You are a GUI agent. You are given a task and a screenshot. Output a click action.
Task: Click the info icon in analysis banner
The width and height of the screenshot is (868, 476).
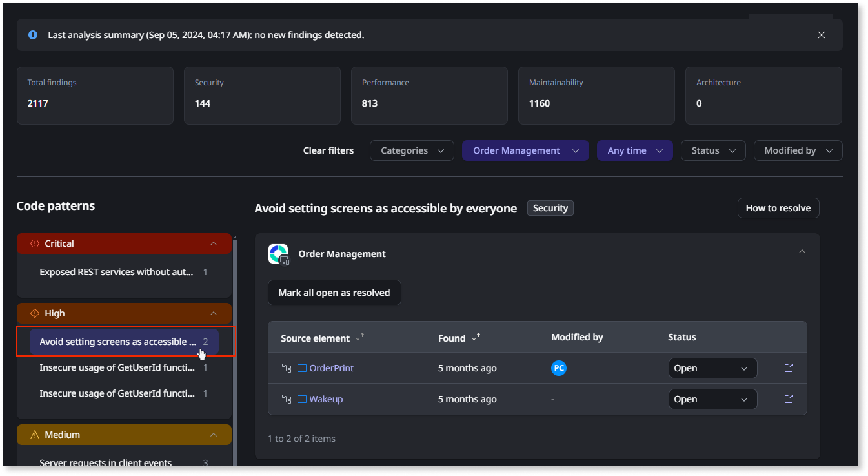tap(33, 35)
